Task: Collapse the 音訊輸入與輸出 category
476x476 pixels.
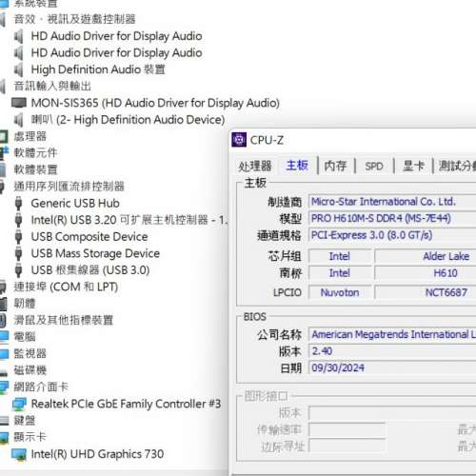Action: tap(52, 86)
